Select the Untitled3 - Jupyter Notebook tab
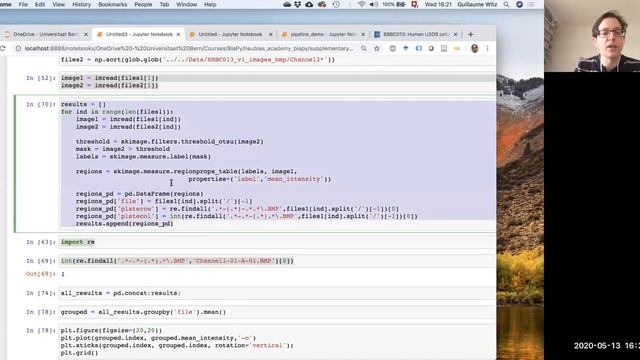Image resolution: width=640 pixels, height=360 pixels. [139, 34]
